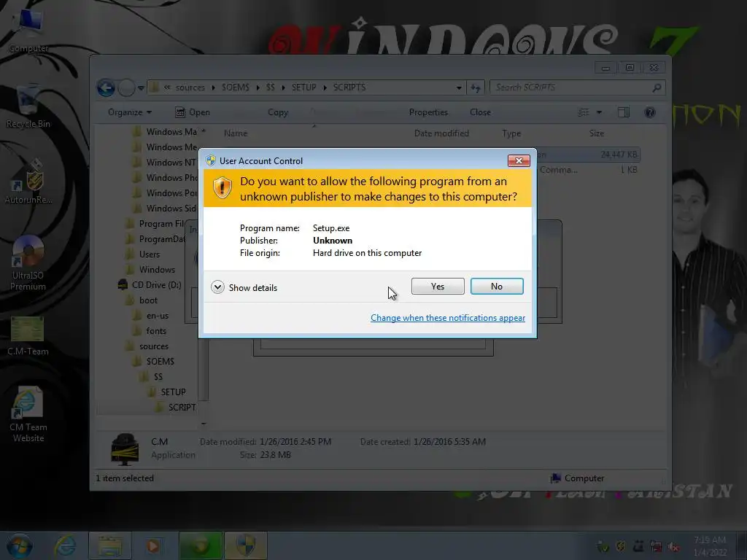Select SOEMS folder in navigation tree
Image resolution: width=747 pixels, height=560 pixels.
tap(153, 362)
